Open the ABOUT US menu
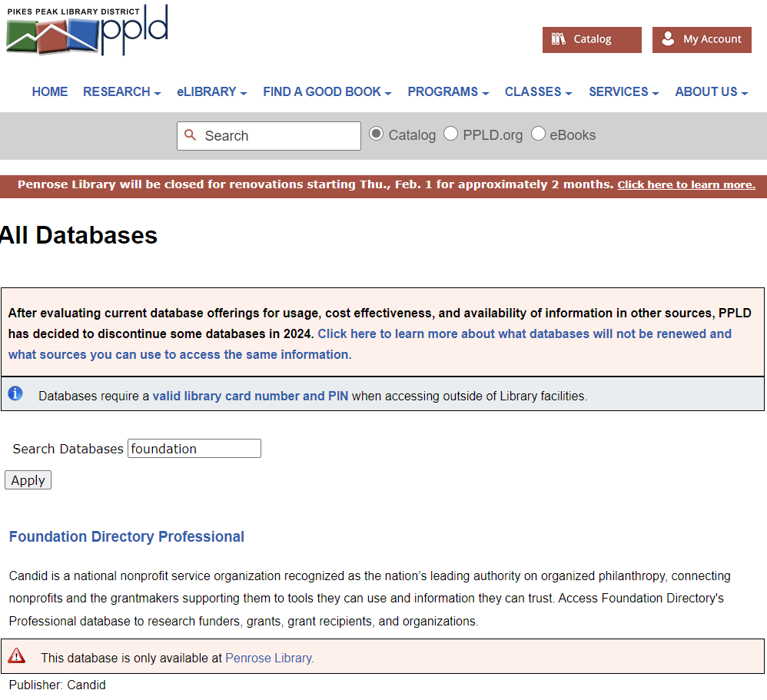 point(711,91)
